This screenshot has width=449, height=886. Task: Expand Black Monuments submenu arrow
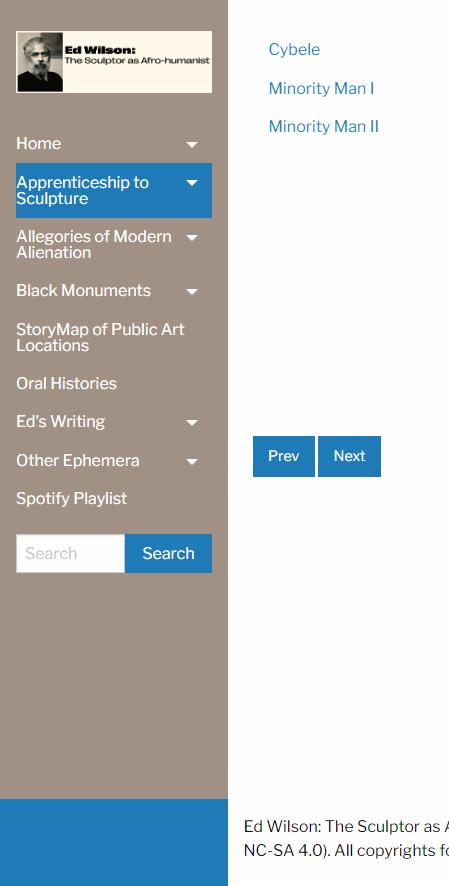(x=192, y=292)
